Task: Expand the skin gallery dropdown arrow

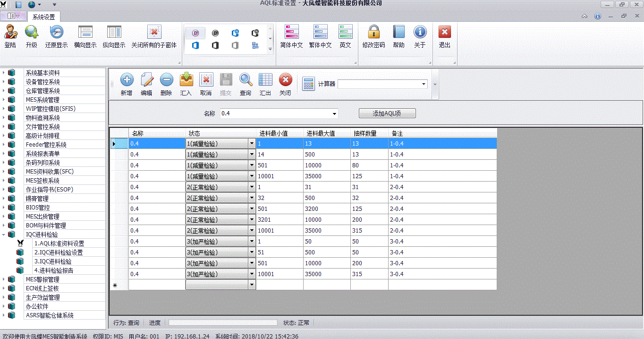Action: click(x=271, y=49)
